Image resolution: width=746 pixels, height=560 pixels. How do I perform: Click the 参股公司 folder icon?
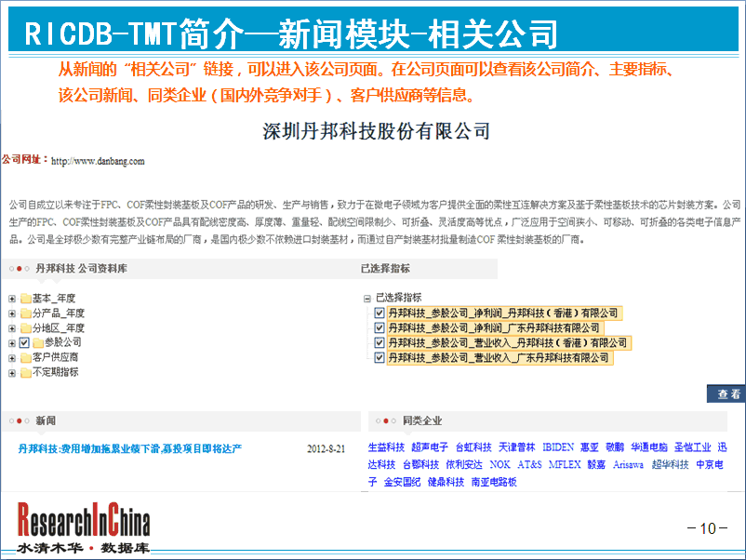click(x=38, y=343)
